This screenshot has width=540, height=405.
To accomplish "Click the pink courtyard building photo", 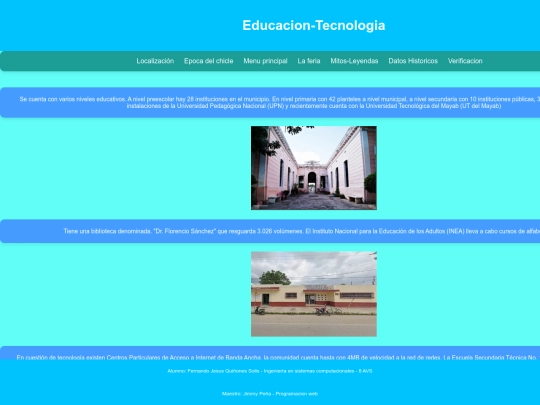I will coord(314,168).
